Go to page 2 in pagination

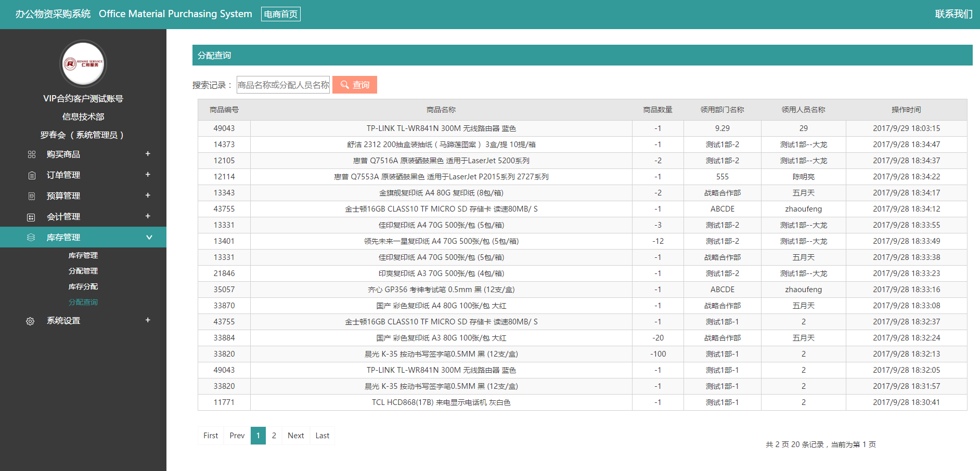[274, 436]
